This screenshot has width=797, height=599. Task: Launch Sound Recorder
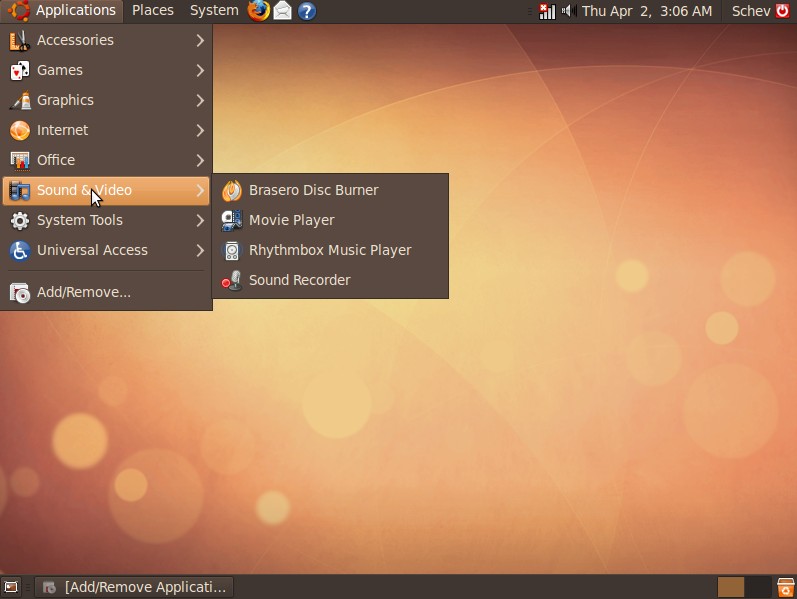click(330, 281)
